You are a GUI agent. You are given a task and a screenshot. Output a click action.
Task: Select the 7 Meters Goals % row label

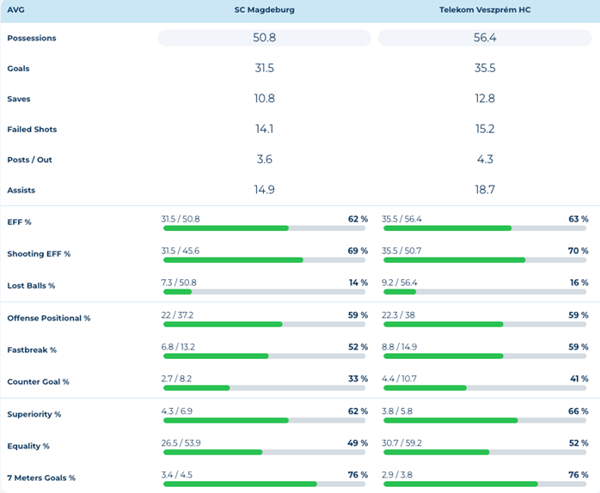[x=42, y=478]
